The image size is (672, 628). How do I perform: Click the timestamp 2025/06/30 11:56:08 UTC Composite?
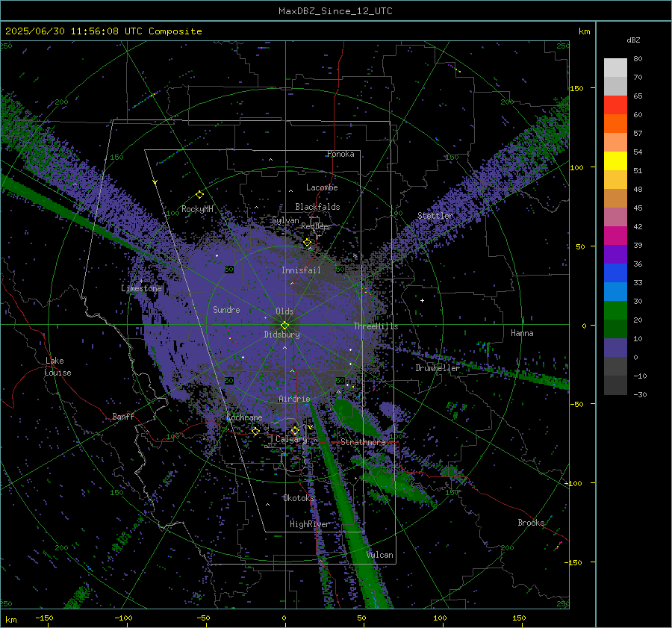click(103, 31)
